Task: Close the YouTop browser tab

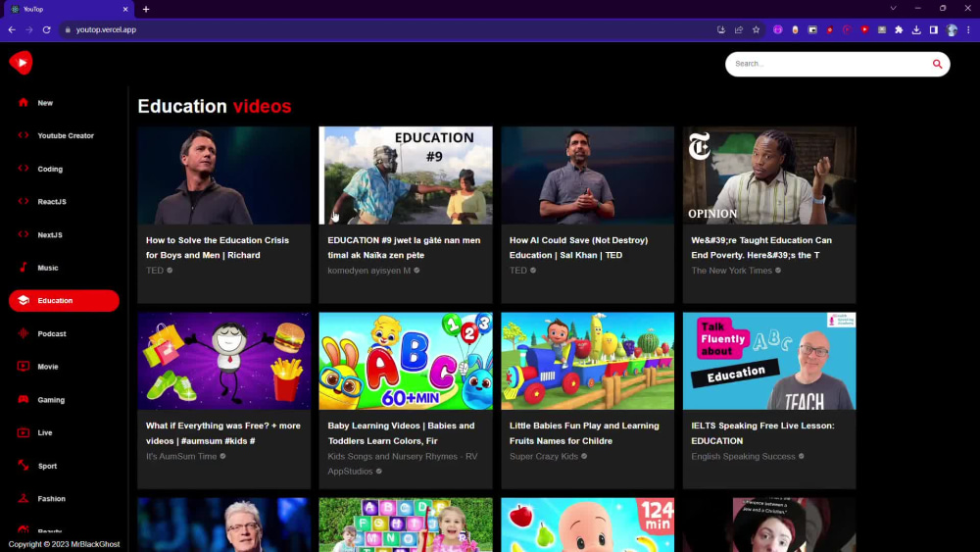Action: coord(125,10)
